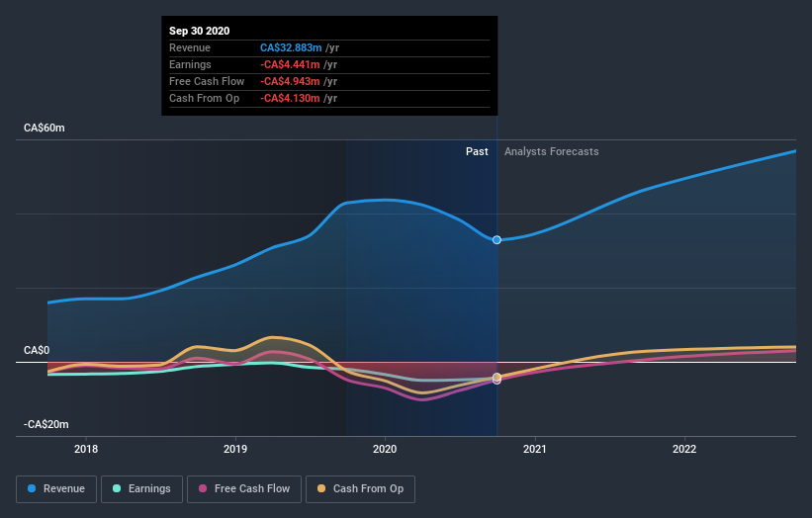812x518 pixels.
Task: Click the -CA$20m y-axis label
Action: 45,424
